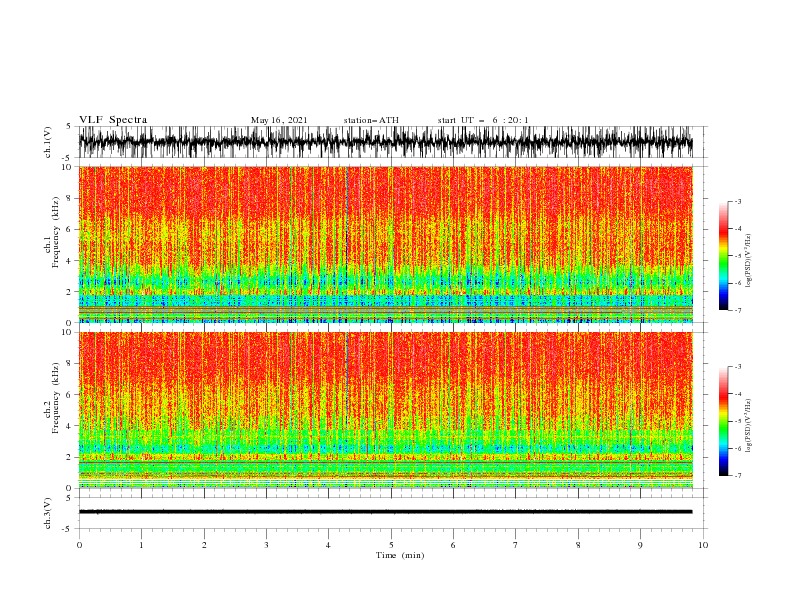Click the ch.1 voltage waveform trace

(x=385, y=142)
